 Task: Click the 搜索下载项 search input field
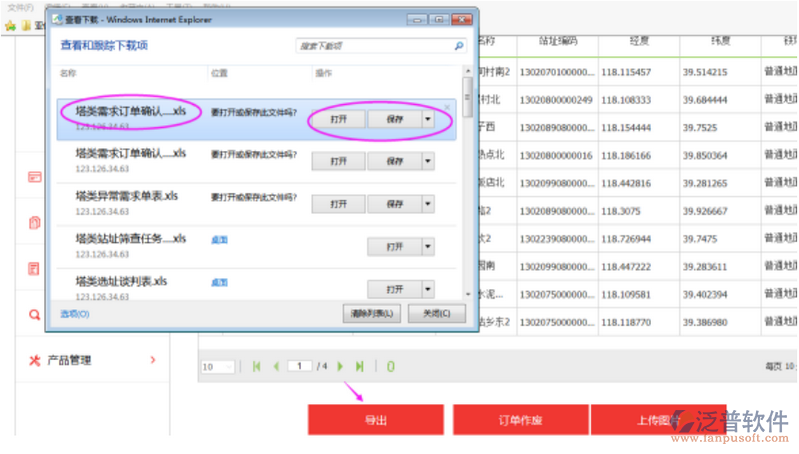(x=375, y=46)
